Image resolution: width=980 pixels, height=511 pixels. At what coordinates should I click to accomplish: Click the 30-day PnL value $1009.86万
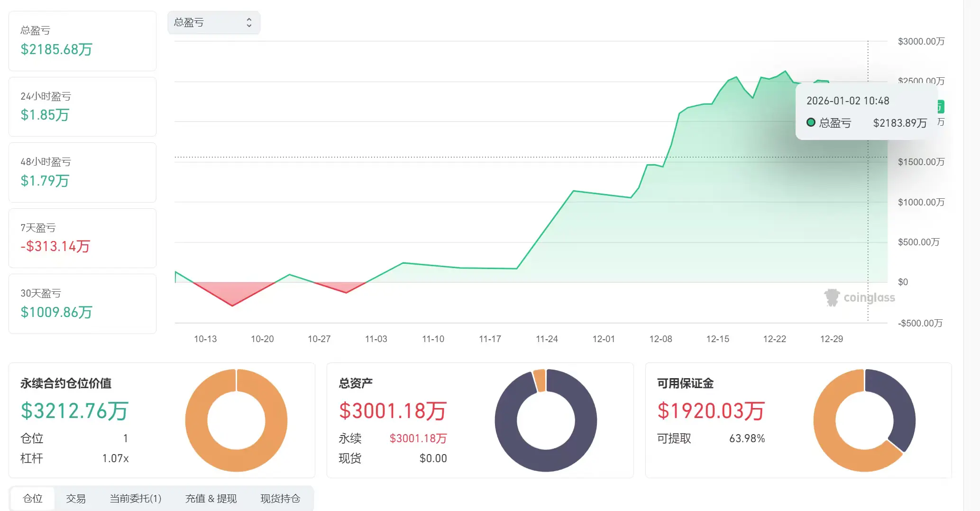(x=56, y=312)
